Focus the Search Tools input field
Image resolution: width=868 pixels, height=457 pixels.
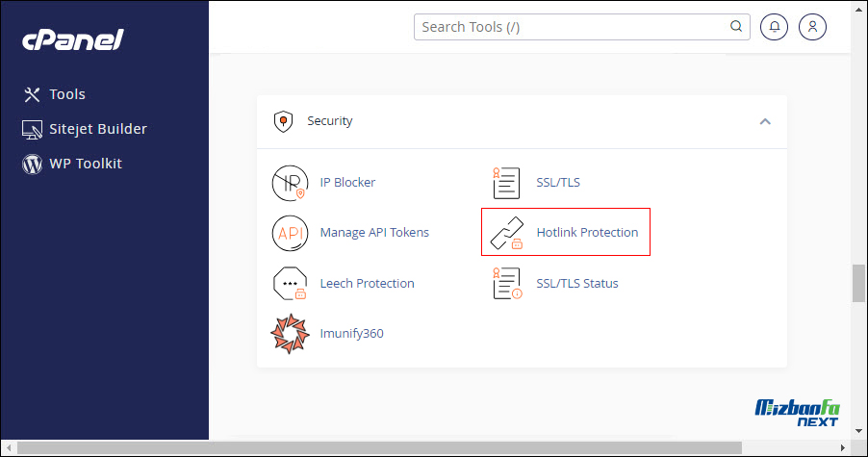[574, 27]
